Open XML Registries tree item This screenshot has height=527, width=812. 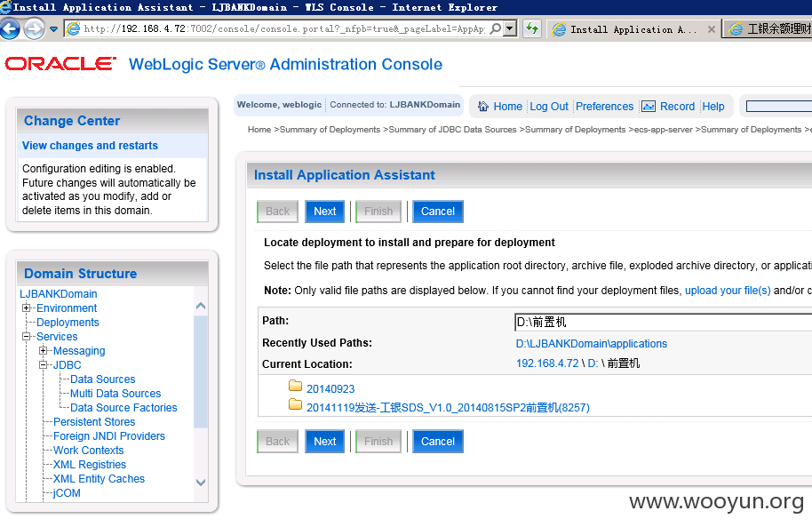[89, 465]
